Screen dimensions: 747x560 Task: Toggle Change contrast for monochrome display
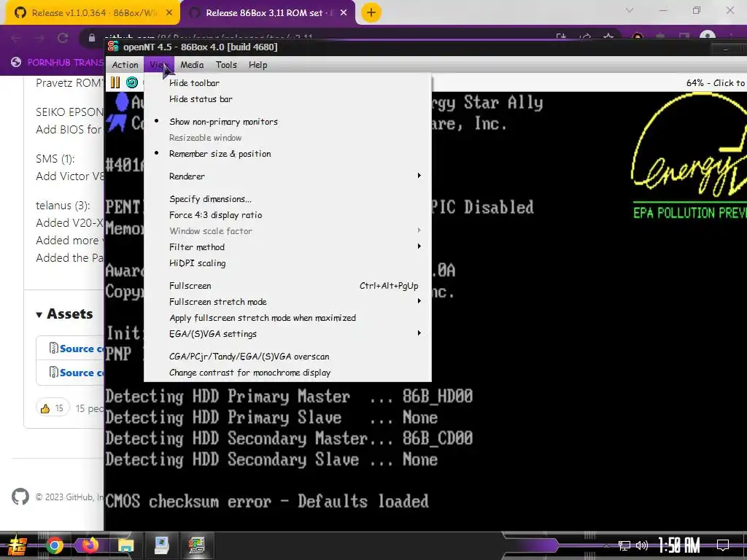pyautogui.click(x=287, y=373)
